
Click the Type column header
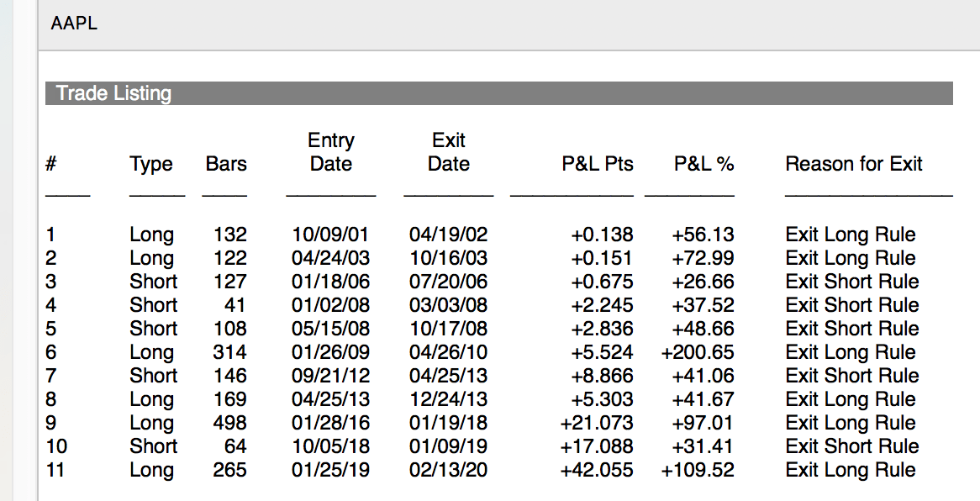pyautogui.click(x=151, y=164)
